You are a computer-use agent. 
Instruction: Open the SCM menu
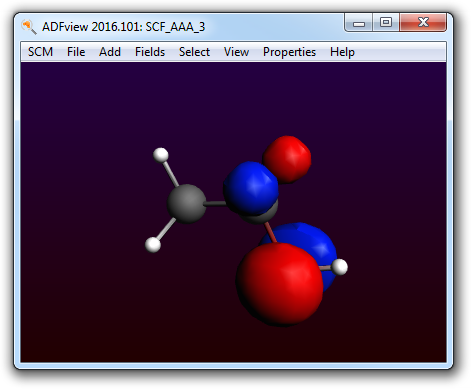pyautogui.click(x=40, y=52)
